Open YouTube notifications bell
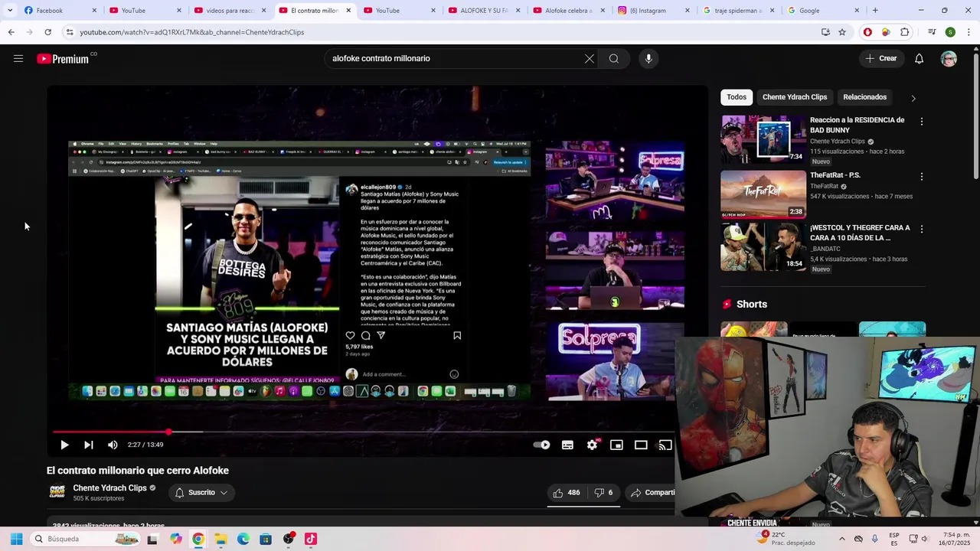Viewport: 980px width, 551px height. (919, 59)
